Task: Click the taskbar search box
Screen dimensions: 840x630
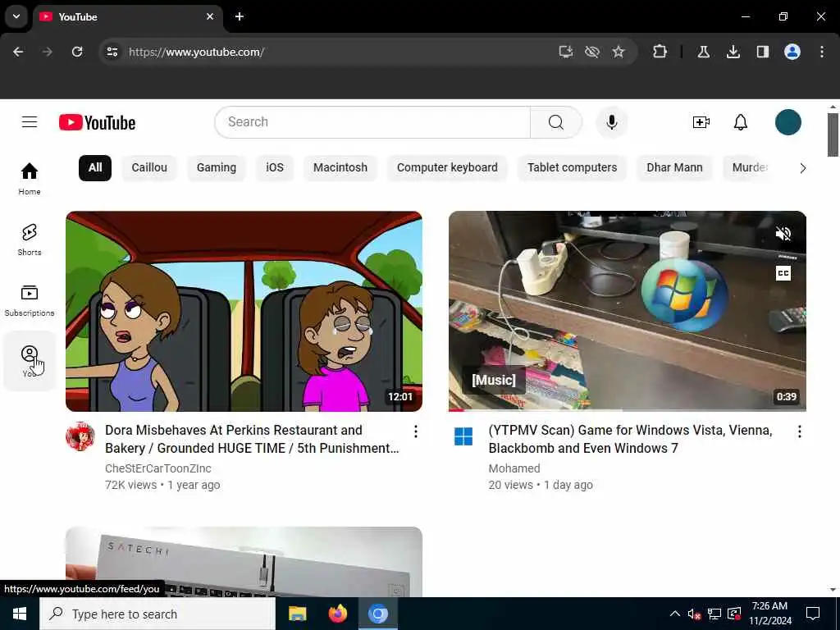Action: click(x=157, y=614)
